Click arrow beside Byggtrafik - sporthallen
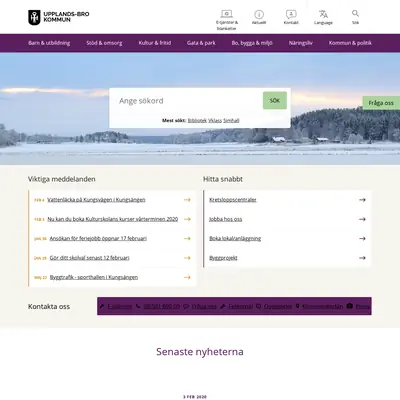The image size is (400, 400). pos(187,277)
